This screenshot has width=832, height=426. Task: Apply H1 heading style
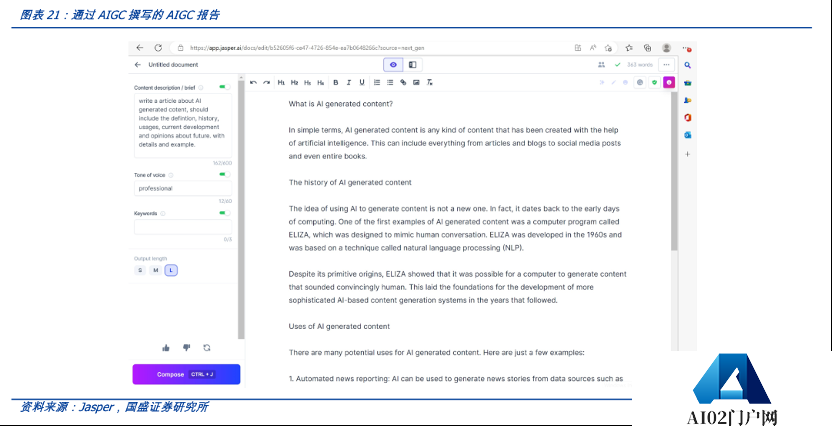tap(281, 82)
